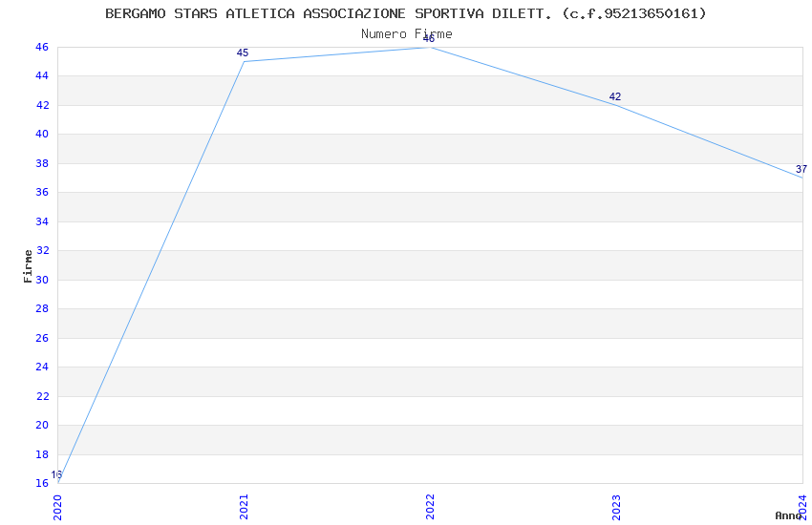Click the y-axis tick label 24
812x525 pixels.
[42, 367]
